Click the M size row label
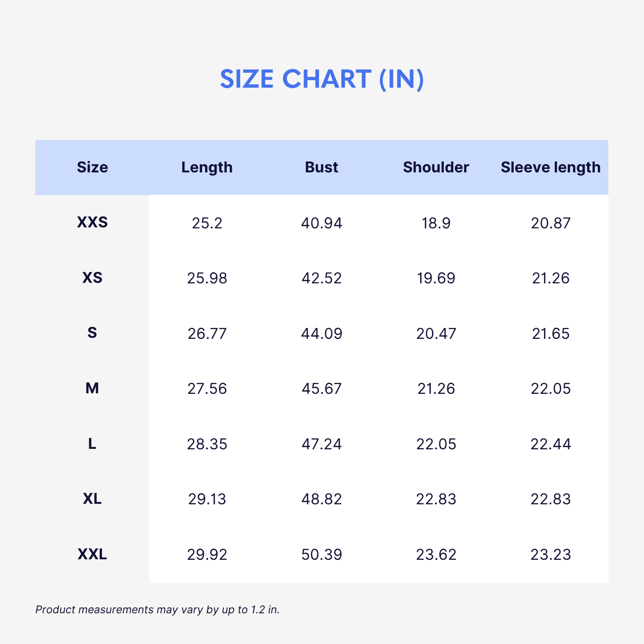 point(92,388)
